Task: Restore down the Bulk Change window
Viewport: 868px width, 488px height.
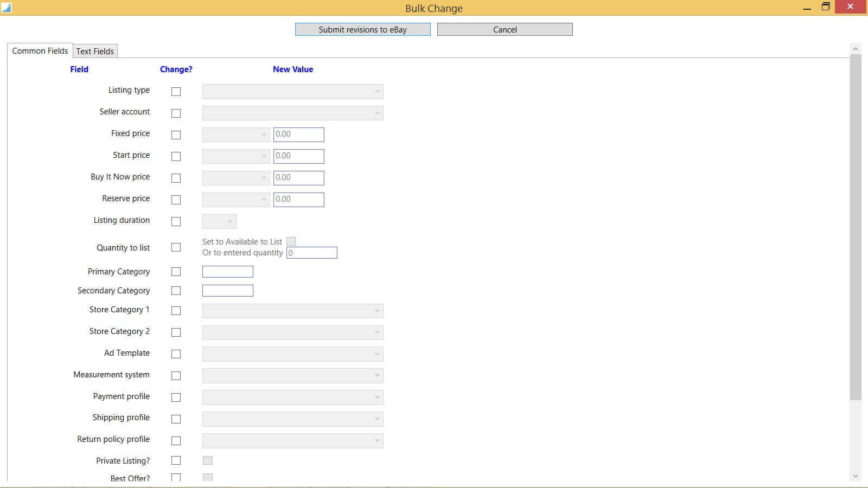Action: point(826,7)
